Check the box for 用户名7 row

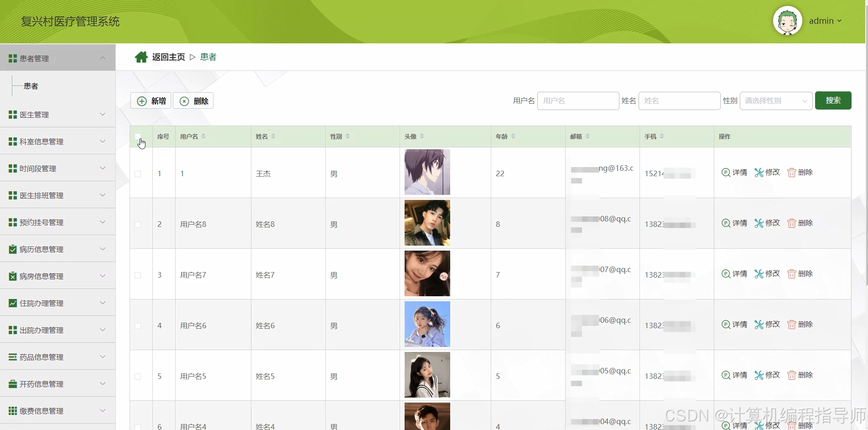click(138, 275)
